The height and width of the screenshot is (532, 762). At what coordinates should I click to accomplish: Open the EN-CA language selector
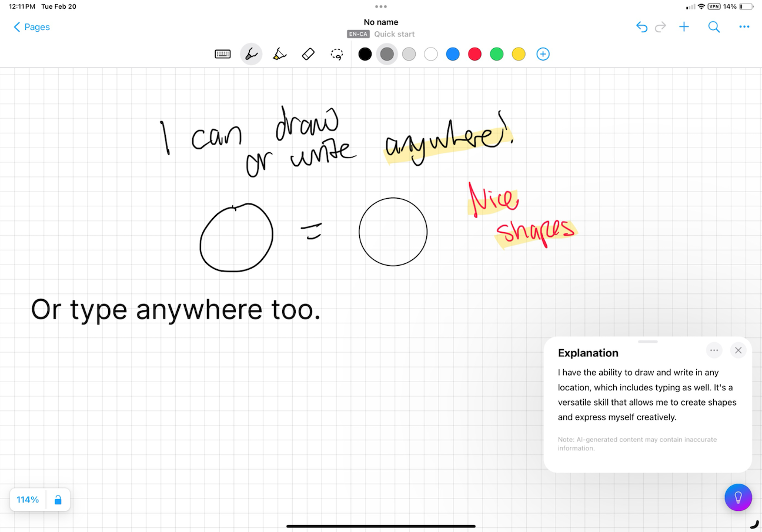click(358, 34)
